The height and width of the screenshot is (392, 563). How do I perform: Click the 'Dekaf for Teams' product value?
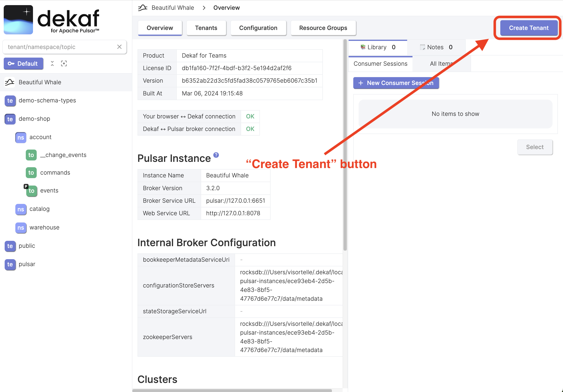(x=204, y=56)
